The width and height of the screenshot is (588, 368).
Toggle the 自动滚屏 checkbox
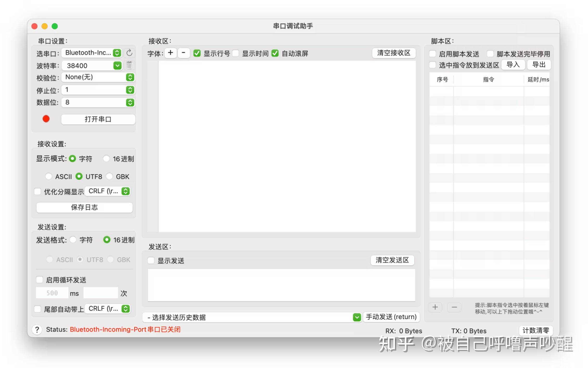tap(275, 53)
